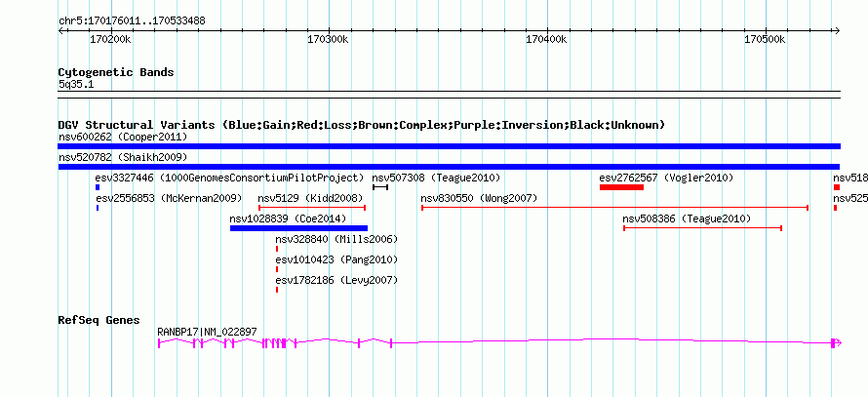The image size is (868, 397).
Task: Open the esv1782186 (Levy2007) label
Action: pyautogui.click(x=337, y=280)
